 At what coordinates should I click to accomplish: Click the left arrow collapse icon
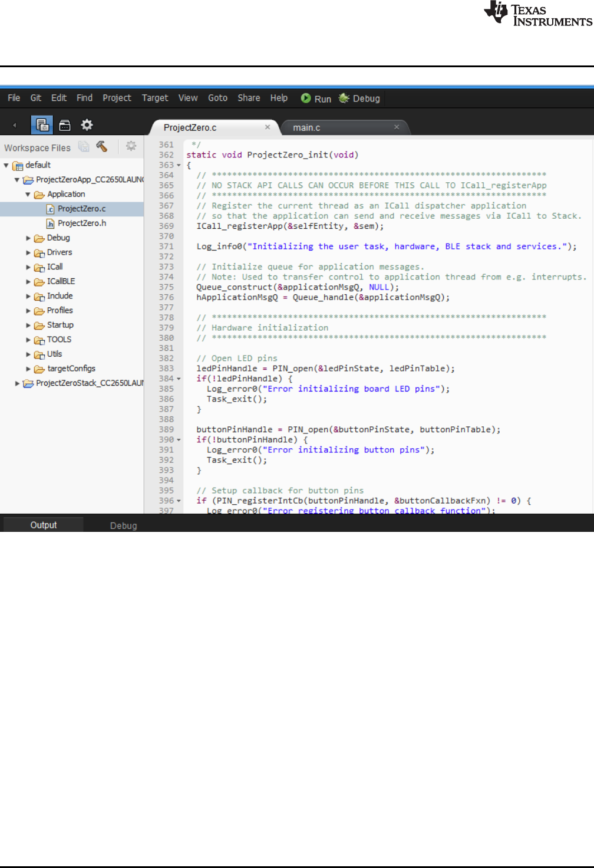(15, 125)
